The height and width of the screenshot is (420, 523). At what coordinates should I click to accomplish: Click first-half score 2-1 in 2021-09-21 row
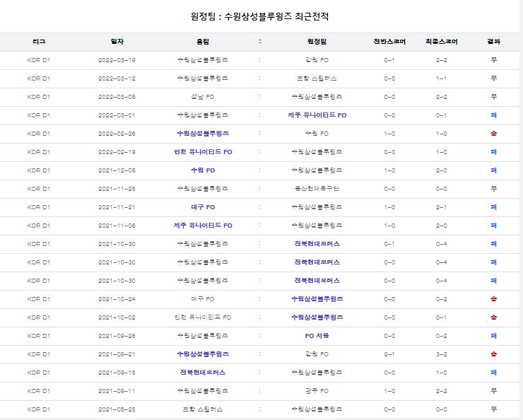(x=389, y=354)
